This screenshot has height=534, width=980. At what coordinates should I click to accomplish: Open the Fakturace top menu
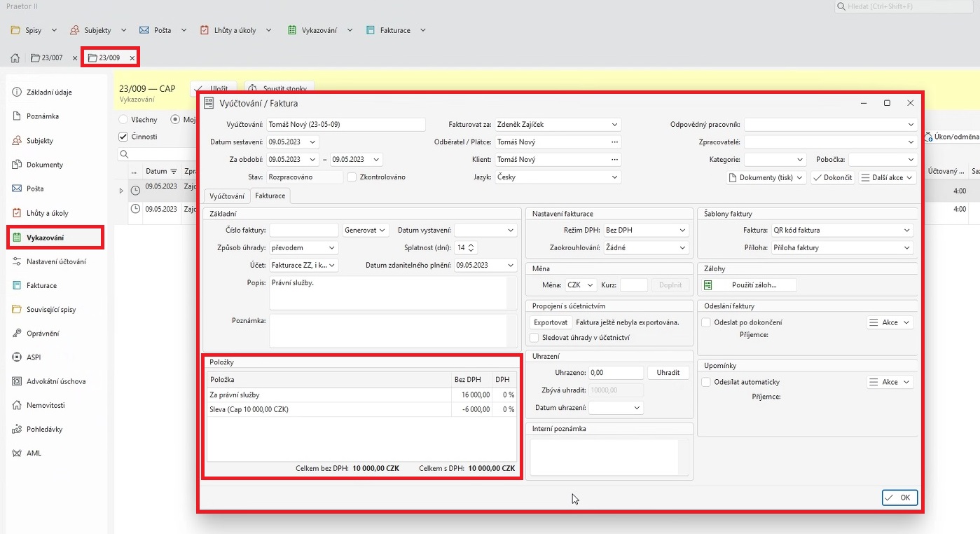395,30
